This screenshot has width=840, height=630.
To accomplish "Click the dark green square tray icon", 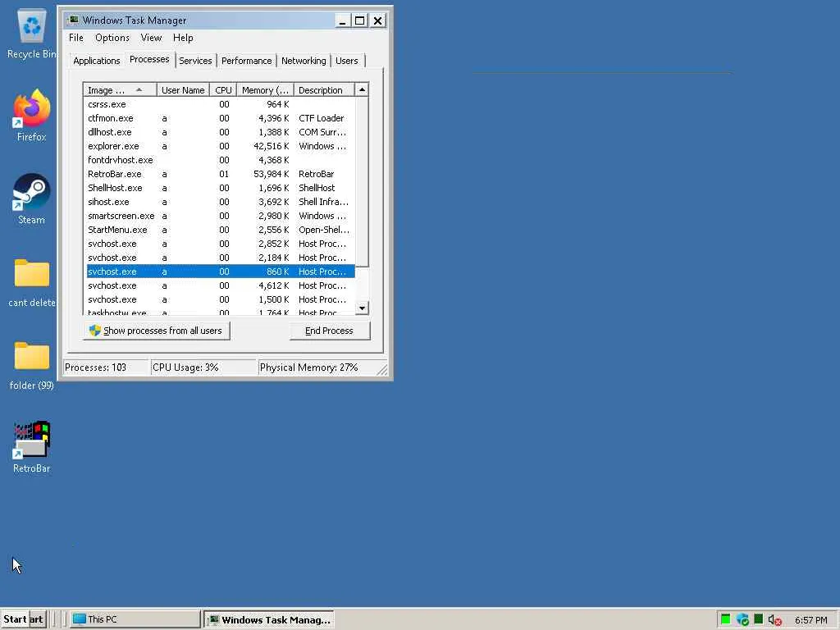I will [758, 619].
